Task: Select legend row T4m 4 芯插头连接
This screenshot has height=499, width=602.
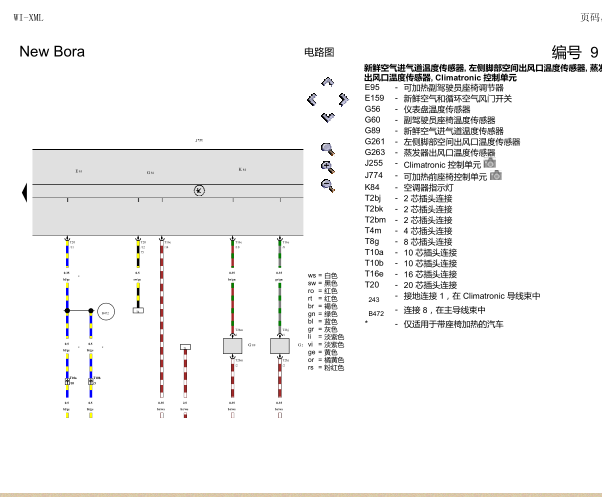Action: 408,231
